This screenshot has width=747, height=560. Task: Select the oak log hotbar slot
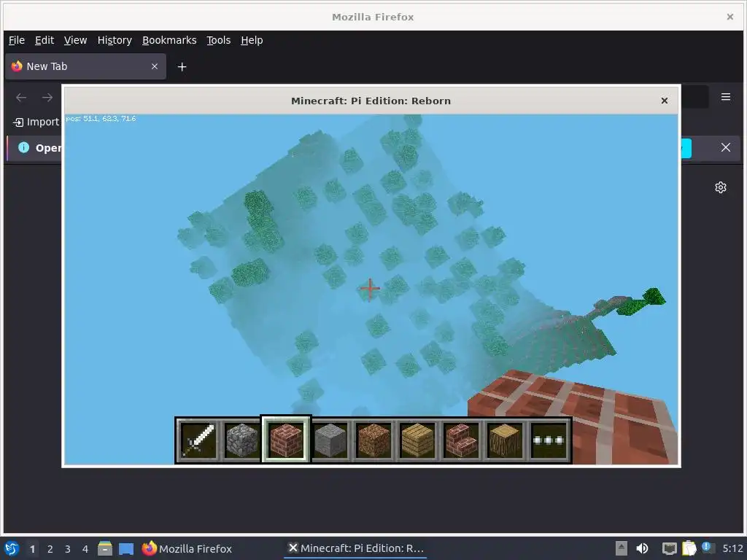click(505, 440)
